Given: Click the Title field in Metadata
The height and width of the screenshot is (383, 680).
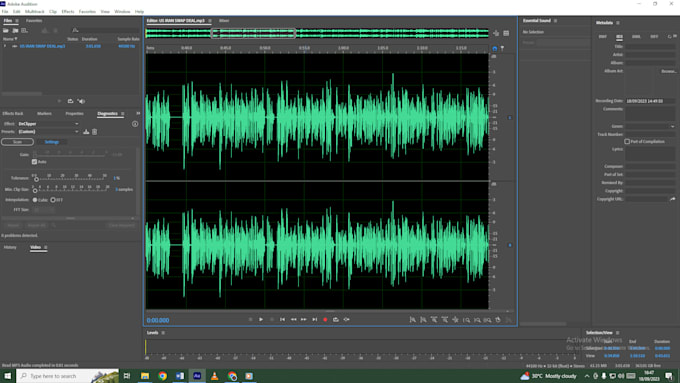Looking at the screenshot, I should click(650, 46).
